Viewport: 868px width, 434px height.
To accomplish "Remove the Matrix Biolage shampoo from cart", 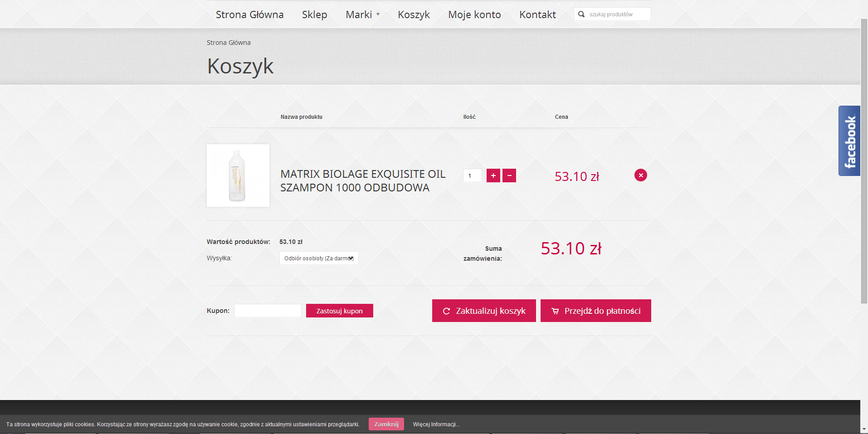I will pos(641,175).
